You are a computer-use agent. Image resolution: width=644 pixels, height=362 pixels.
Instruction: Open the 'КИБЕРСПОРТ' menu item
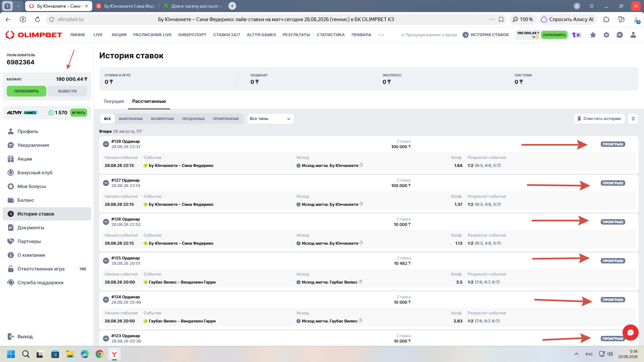pyautogui.click(x=192, y=35)
